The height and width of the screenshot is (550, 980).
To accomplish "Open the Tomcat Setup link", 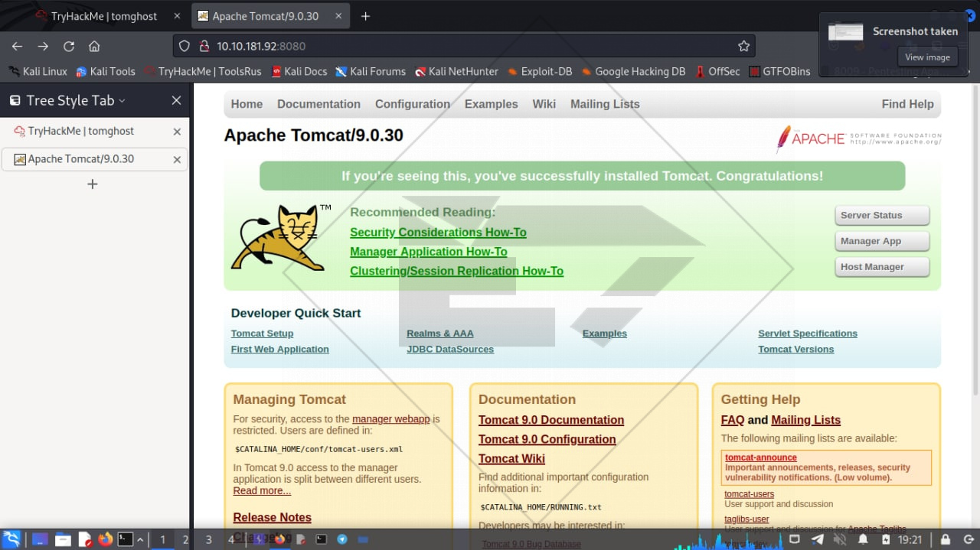I will (262, 334).
